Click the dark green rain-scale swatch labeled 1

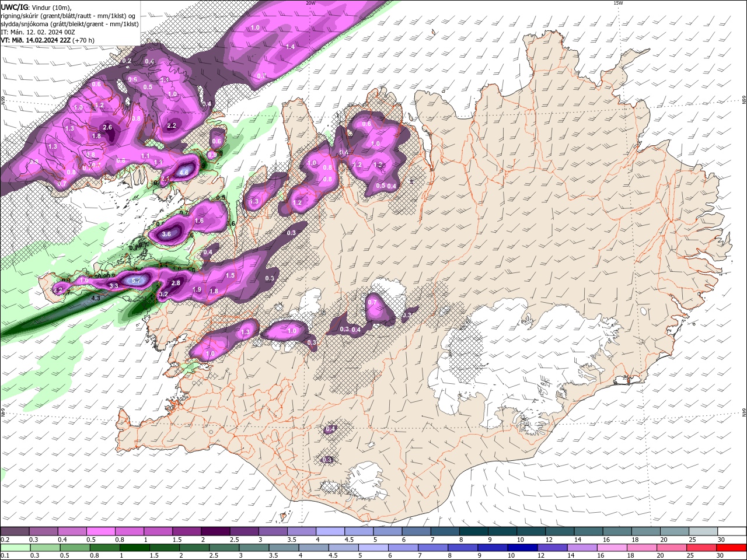(134, 548)
